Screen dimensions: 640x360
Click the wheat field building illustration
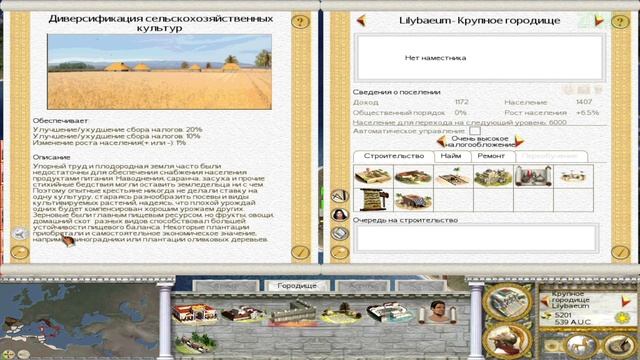(159, 71)
